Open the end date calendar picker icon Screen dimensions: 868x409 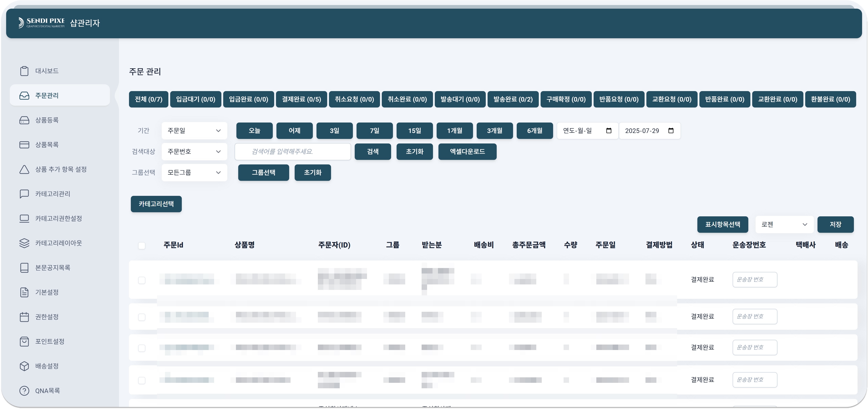tap(671, 130)
